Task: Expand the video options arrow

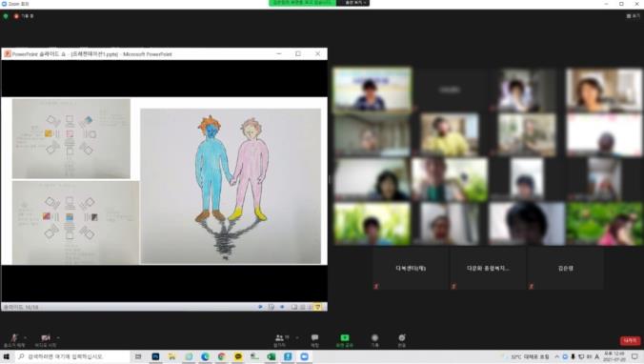Action: point(58,337)
